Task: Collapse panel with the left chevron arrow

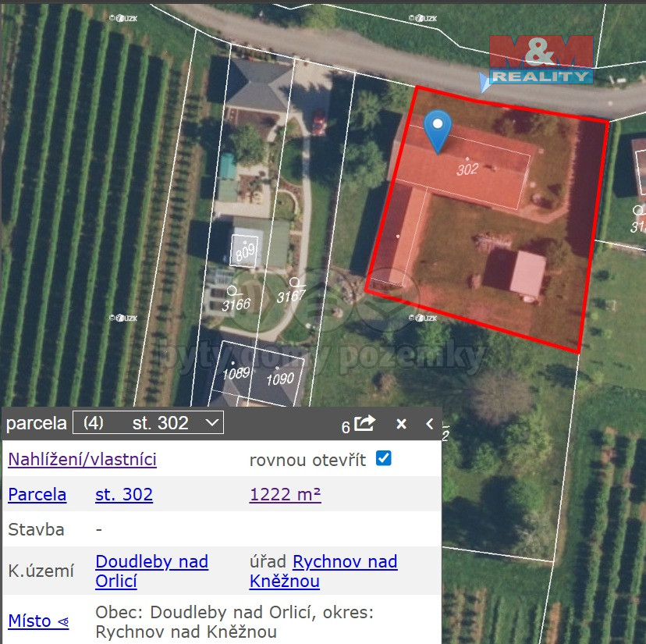Action: (x=429, y=424)
